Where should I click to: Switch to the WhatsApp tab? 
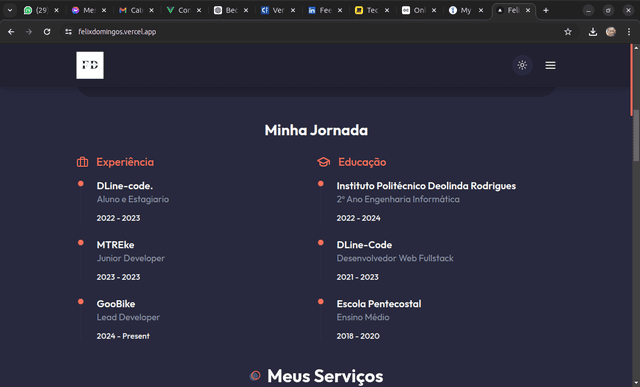[37, 10]
